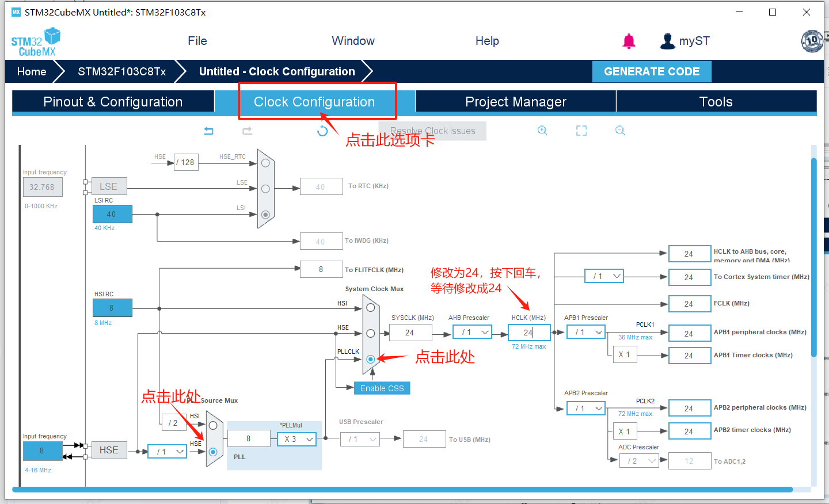This screenshot has height=504, width=829.
Task: Click the LSE oscillator block
Action: [108, 186]
